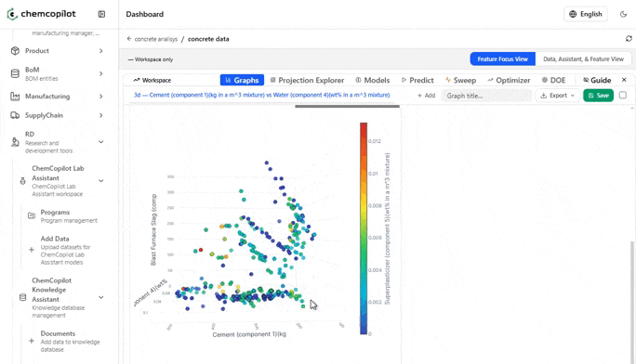Viewport: 636px width, 364px height.
Task: Expand the BoM menu chevron
Action: 101,73
